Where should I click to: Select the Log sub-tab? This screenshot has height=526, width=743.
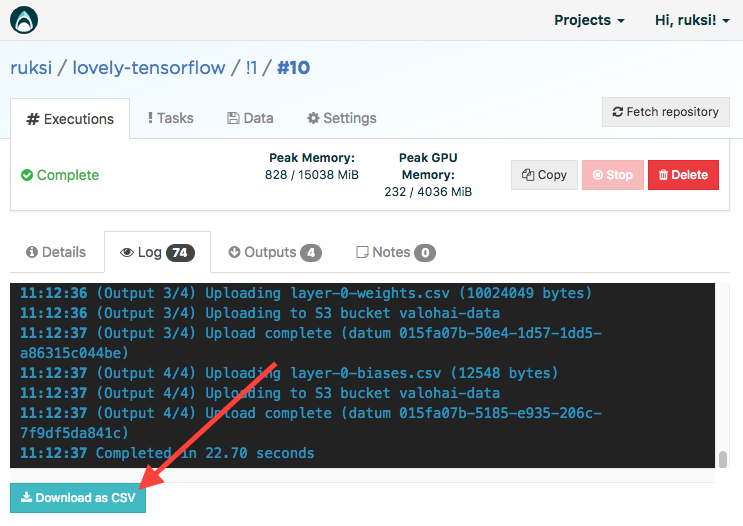pyautogui.click(x=157, y=252)
